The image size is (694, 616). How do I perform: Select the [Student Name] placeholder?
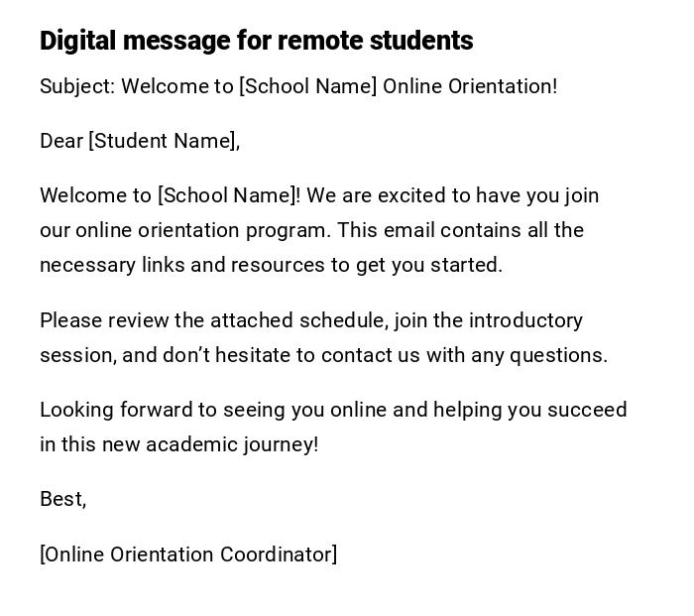click(x=164, y=141)
